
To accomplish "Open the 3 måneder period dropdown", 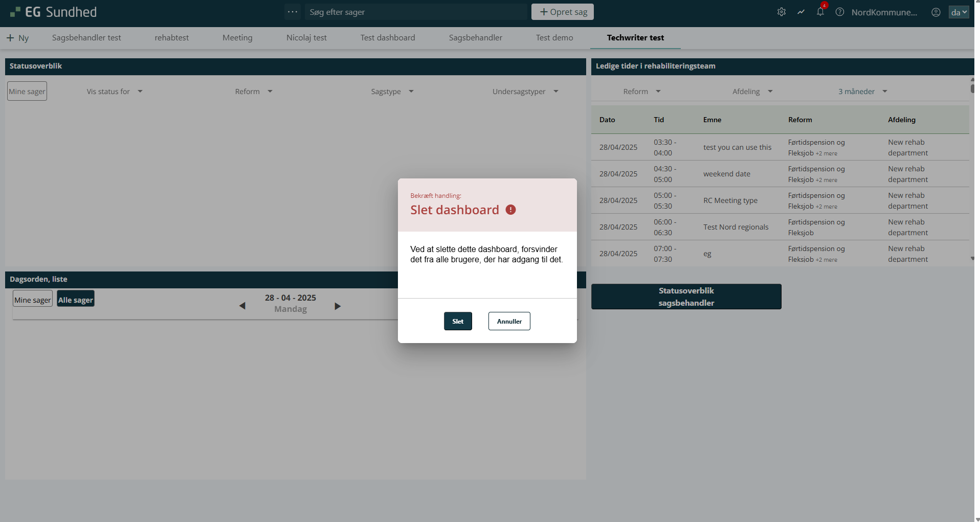I will coord(862,92).
